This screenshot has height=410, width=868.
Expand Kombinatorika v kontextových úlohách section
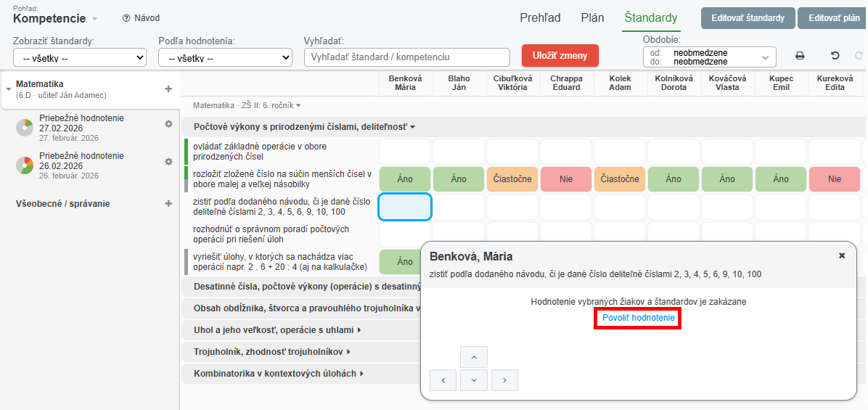pos(279,374)
